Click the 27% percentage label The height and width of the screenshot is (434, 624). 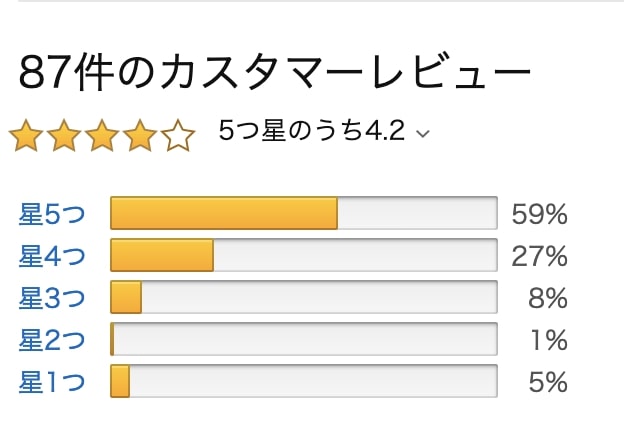(x=539, y=256)
